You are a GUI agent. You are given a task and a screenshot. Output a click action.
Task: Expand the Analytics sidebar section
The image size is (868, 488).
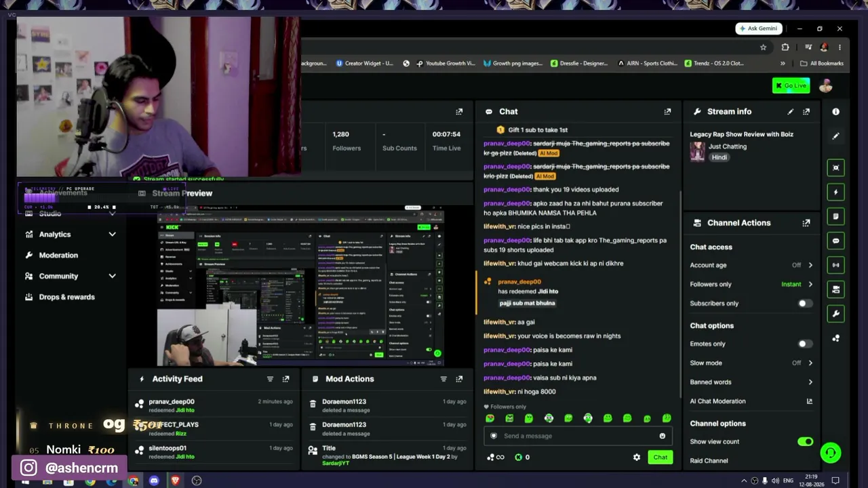[112, 235]
